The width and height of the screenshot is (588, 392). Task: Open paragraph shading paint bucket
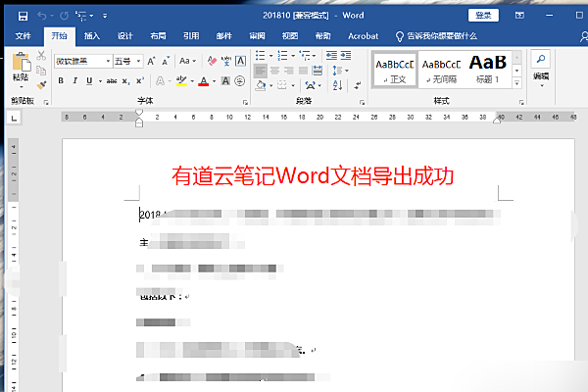[x=261, y=85]
